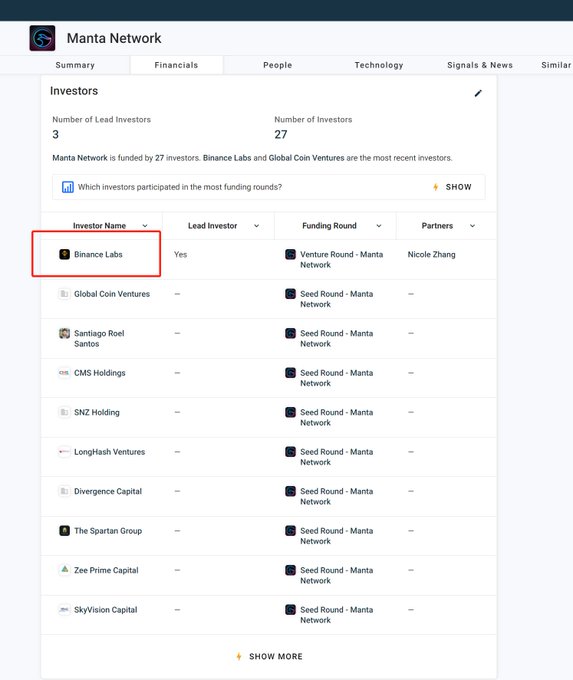Click the Number of Lead Investors value 3
The width and height of the screenshot is (573, 680).
(56, 134)
